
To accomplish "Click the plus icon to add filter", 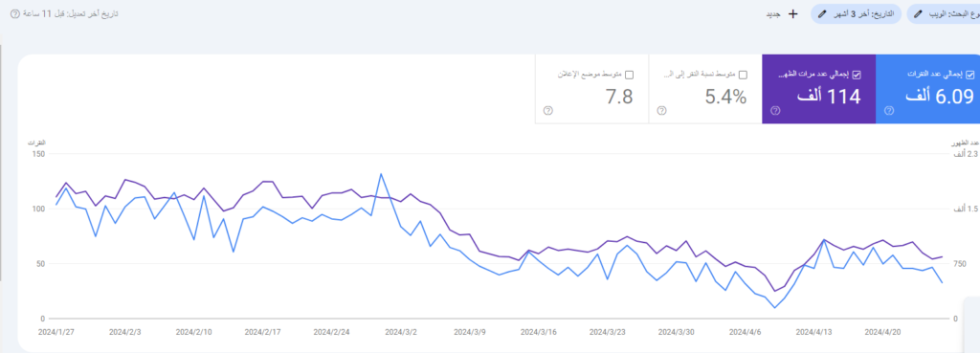I will (x=793, y=13).
